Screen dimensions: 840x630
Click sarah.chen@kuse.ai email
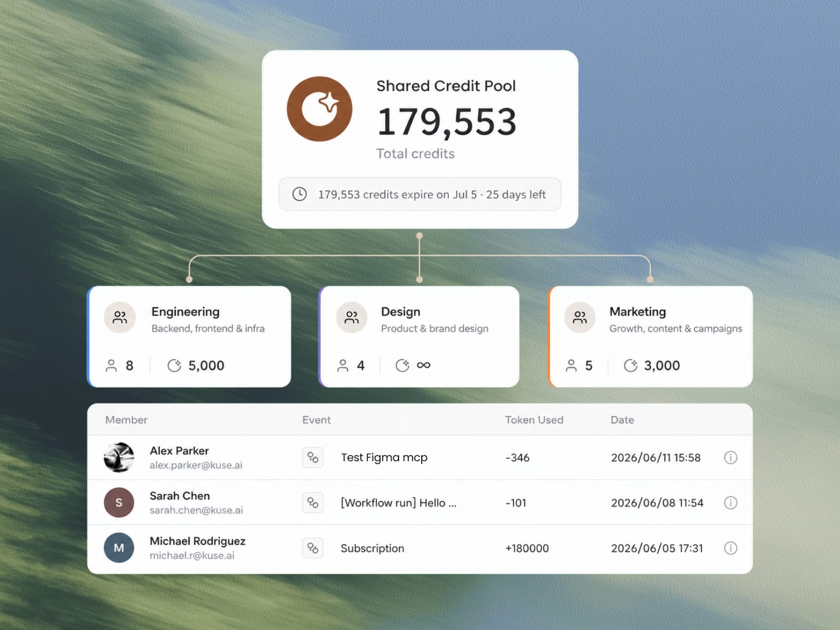[196, 510]
